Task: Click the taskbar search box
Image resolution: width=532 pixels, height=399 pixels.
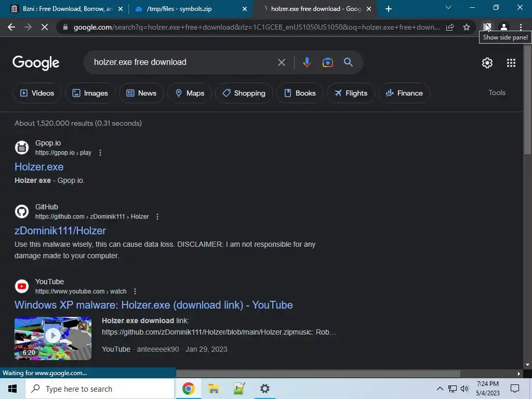Action: pyautogui.click(x=100, y=389)
